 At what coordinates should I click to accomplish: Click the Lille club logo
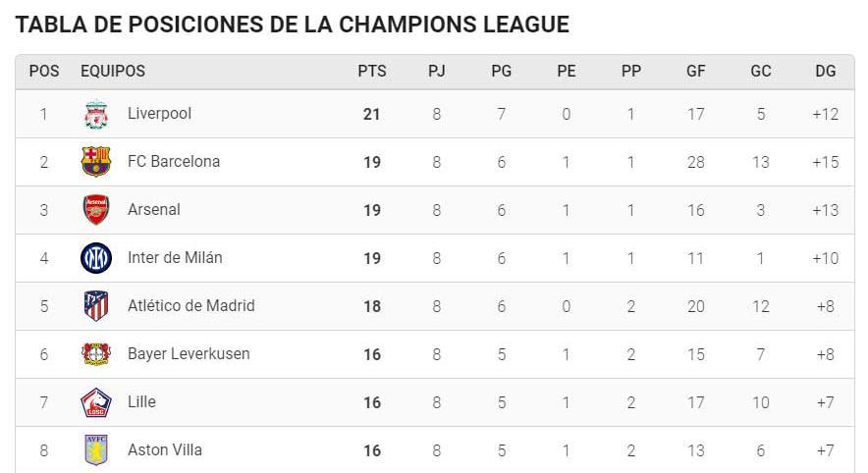96,402
